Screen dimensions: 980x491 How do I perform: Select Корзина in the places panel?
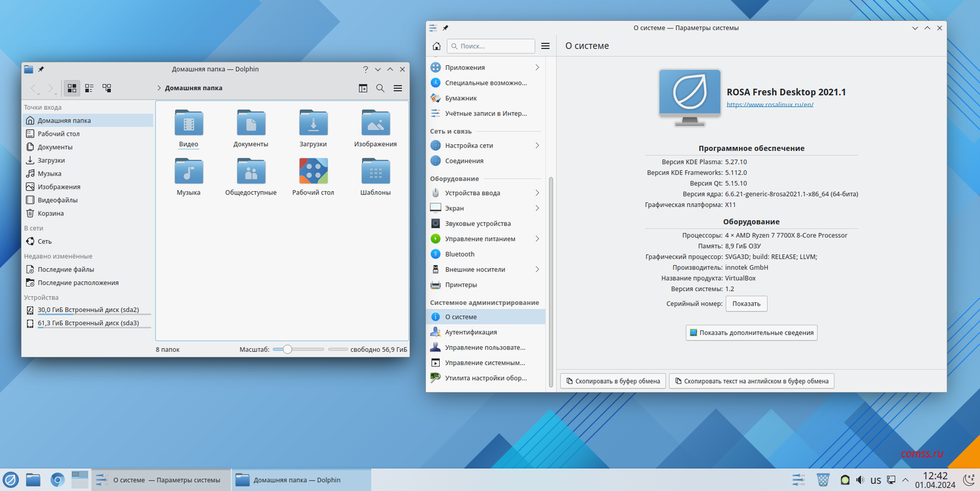click(x=50, y=214)
